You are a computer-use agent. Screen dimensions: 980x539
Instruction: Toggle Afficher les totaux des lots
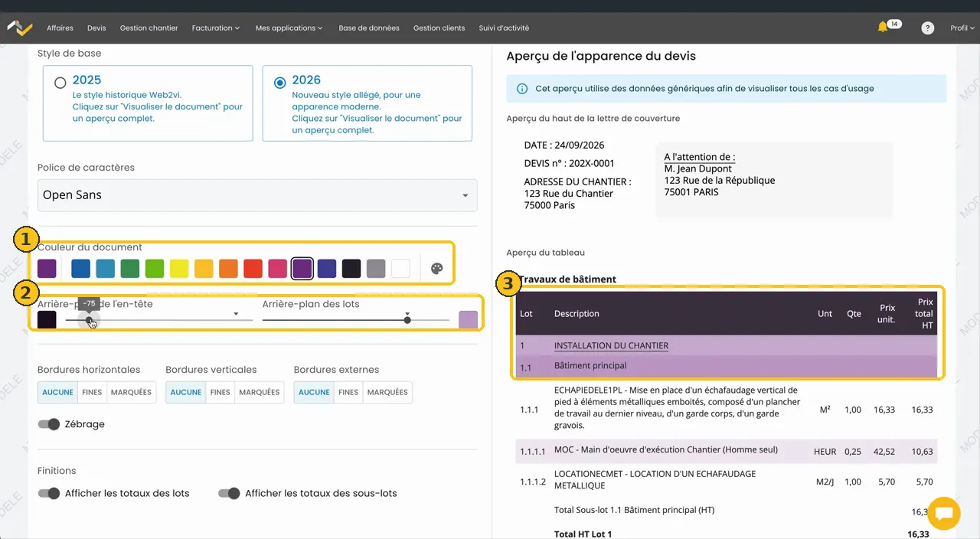click(49, 493)
